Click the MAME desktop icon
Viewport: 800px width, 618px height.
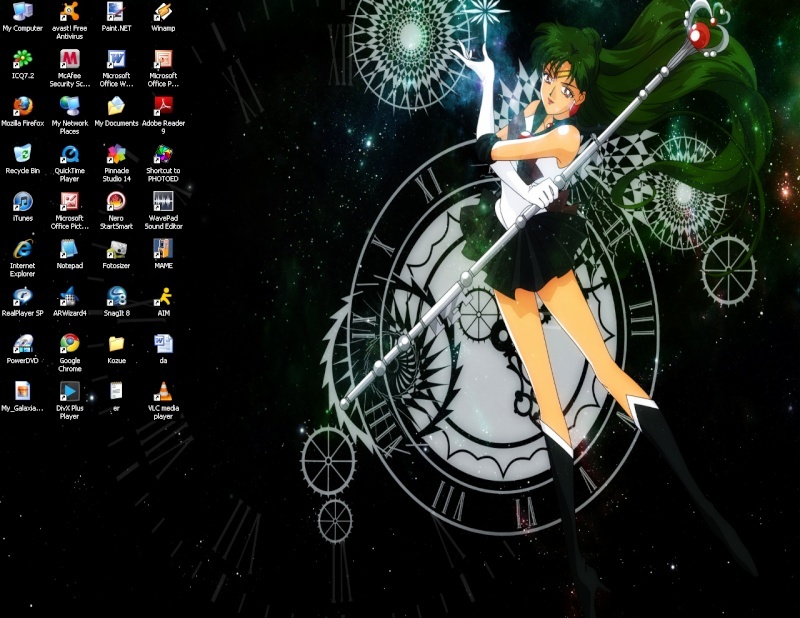pos(163,249)
